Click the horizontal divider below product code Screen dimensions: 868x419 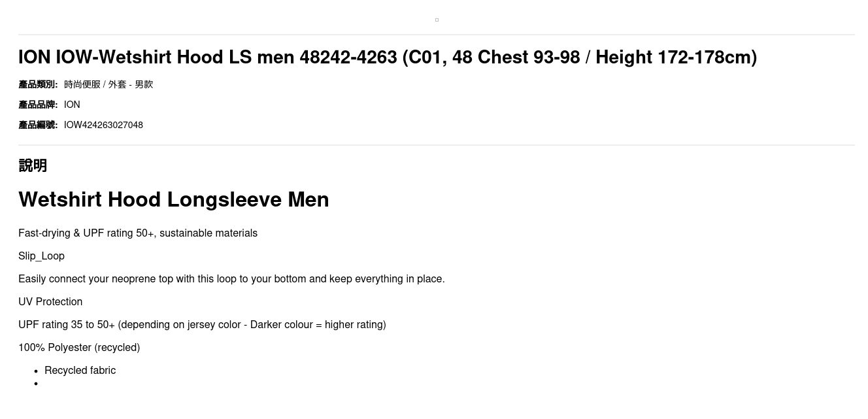tap(437, 145)
